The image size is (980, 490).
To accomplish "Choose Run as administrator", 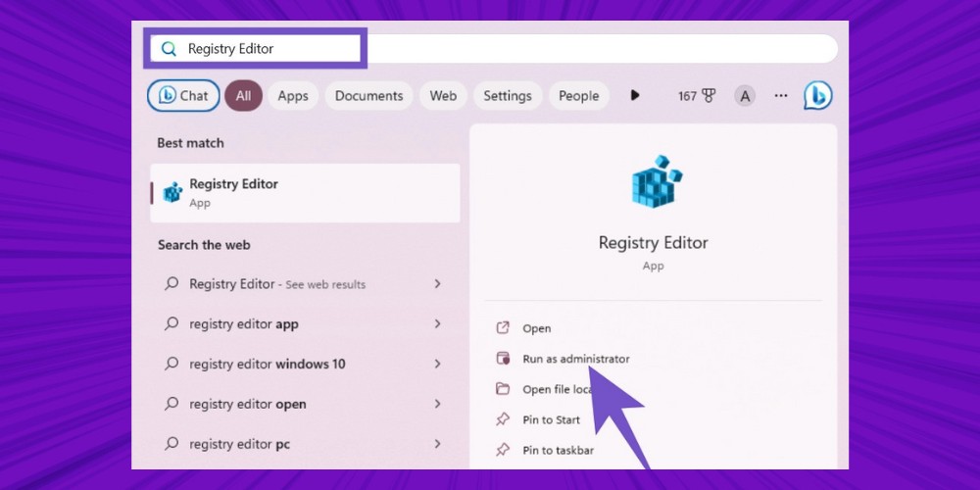I will point(576,359).
